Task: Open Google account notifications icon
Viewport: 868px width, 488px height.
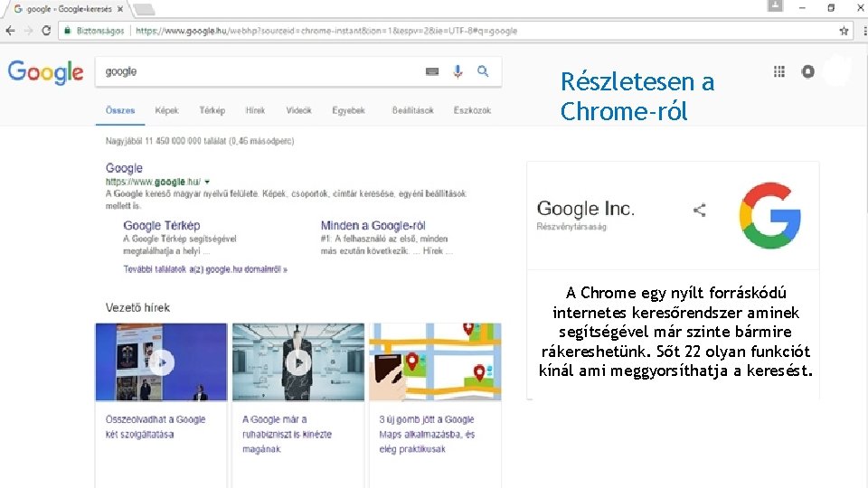Action: click(x=807, y=71)
